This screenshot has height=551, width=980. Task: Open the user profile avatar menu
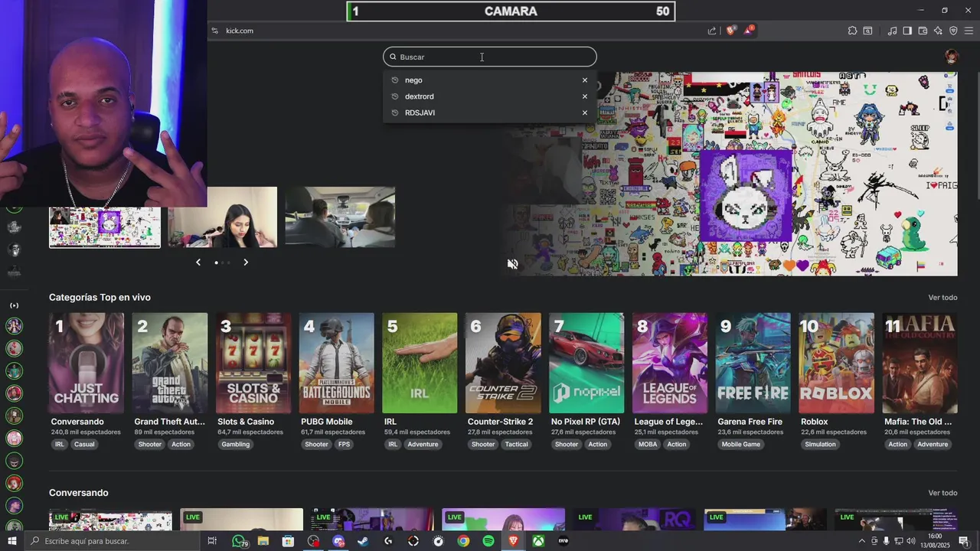pos(951,57)
